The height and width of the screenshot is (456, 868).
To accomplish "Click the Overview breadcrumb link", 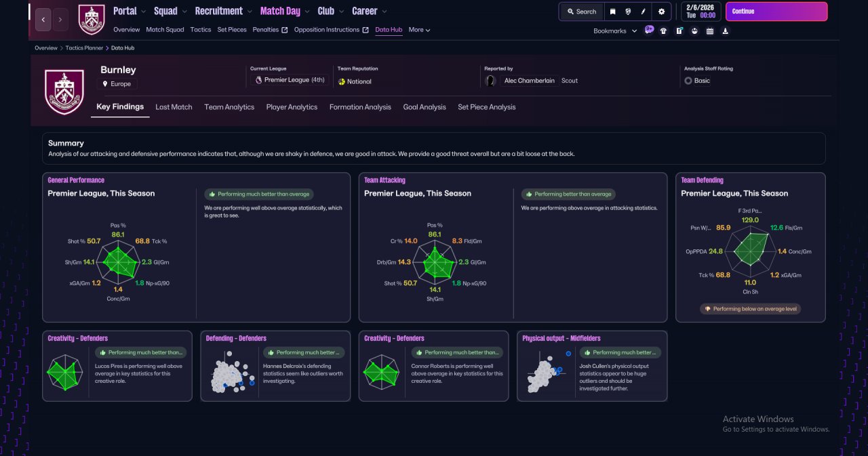I will coord(46,48).
